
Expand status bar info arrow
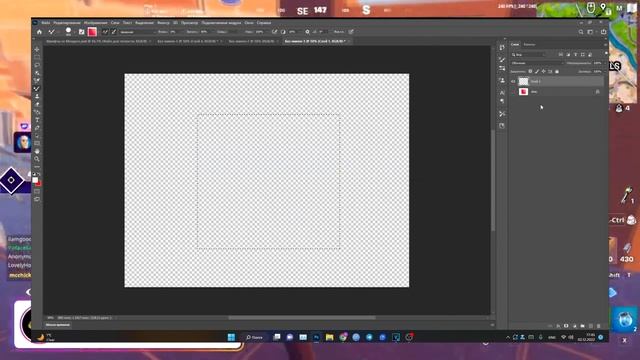(x=116, y=318)
